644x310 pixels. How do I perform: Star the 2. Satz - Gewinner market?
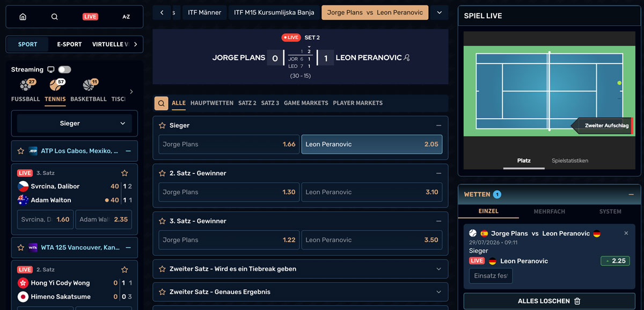point(162,173)
